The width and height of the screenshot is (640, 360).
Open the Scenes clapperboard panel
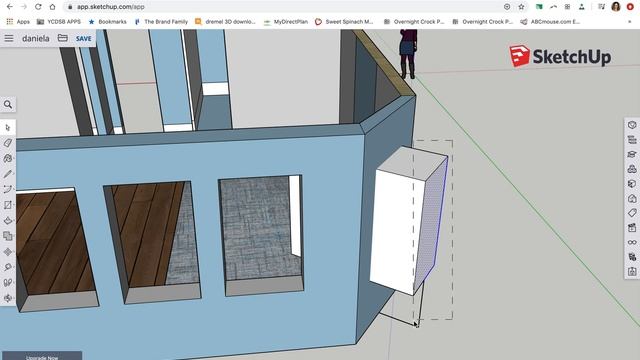(632, 228)
